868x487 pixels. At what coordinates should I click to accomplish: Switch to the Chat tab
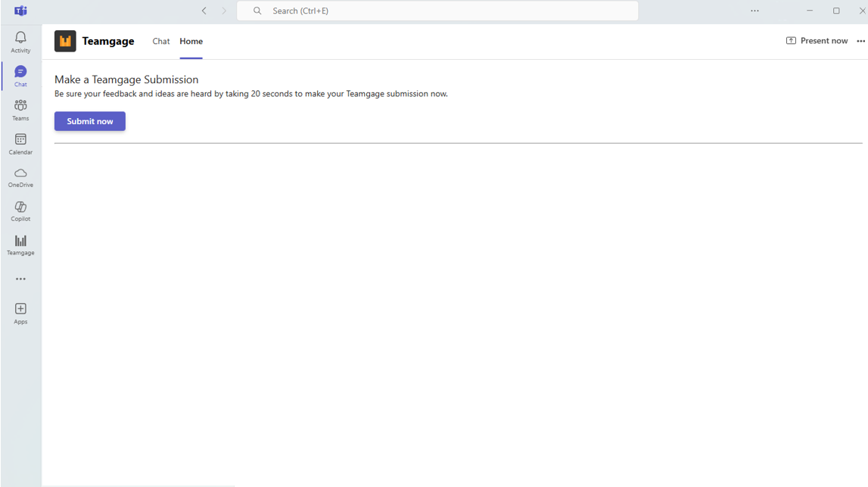161,41
